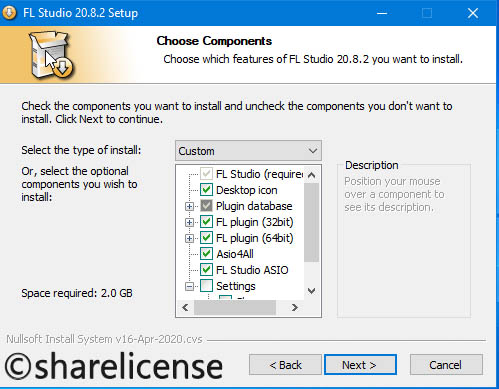Minimize the setup window
Image resolution: width=499 pixels, height=389 pixels.
click(x=382, y=13)
